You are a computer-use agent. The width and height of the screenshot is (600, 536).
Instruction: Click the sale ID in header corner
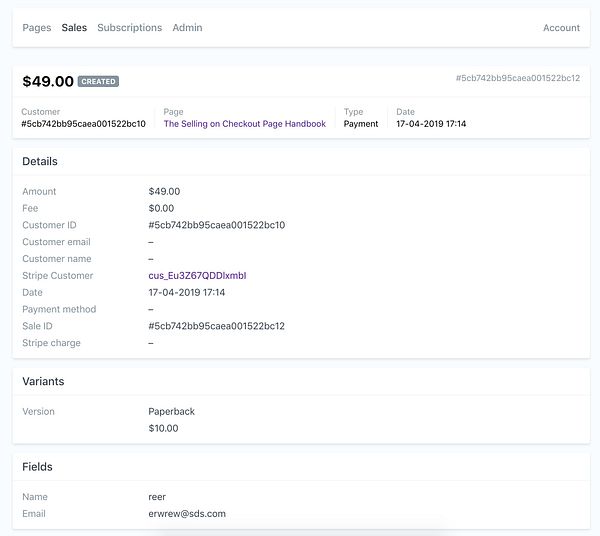[518, 78]
